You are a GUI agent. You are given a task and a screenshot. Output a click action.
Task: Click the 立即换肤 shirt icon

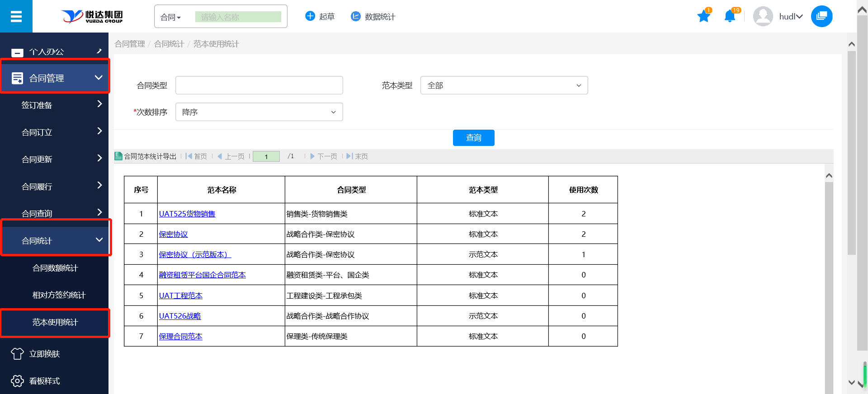17,354
